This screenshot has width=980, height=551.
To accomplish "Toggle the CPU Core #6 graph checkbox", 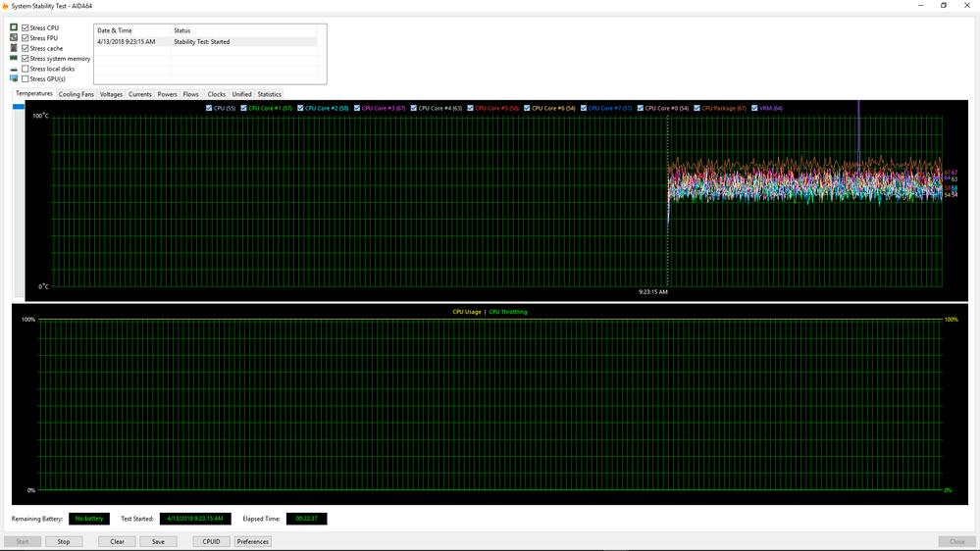I will [527, 108].
